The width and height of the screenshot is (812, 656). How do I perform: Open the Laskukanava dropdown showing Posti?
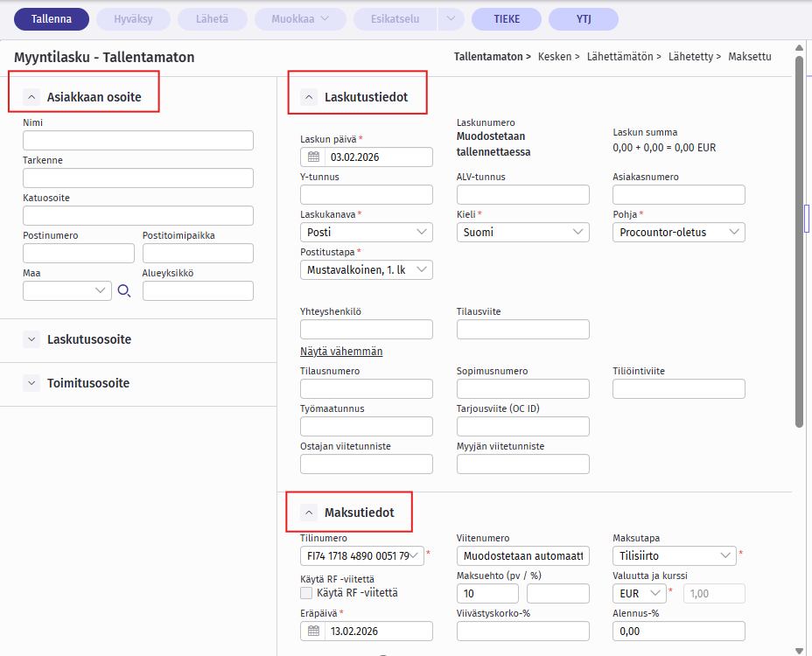(x=366, y=232)
